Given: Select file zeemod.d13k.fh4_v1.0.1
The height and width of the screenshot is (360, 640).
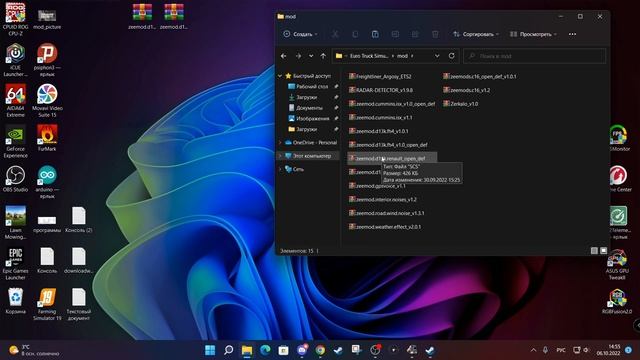Looking at the screenshot, I should click(378, 131).
